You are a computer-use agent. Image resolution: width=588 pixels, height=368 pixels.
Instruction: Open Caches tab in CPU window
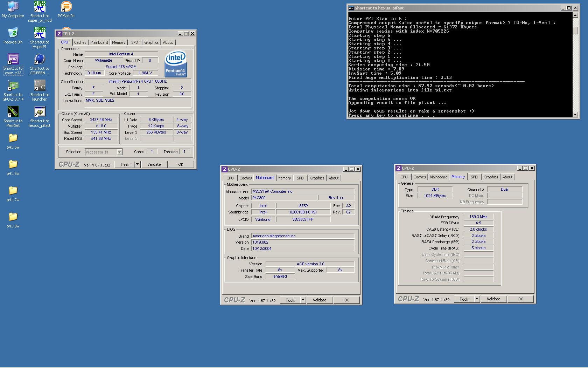(x=80, y=42)
